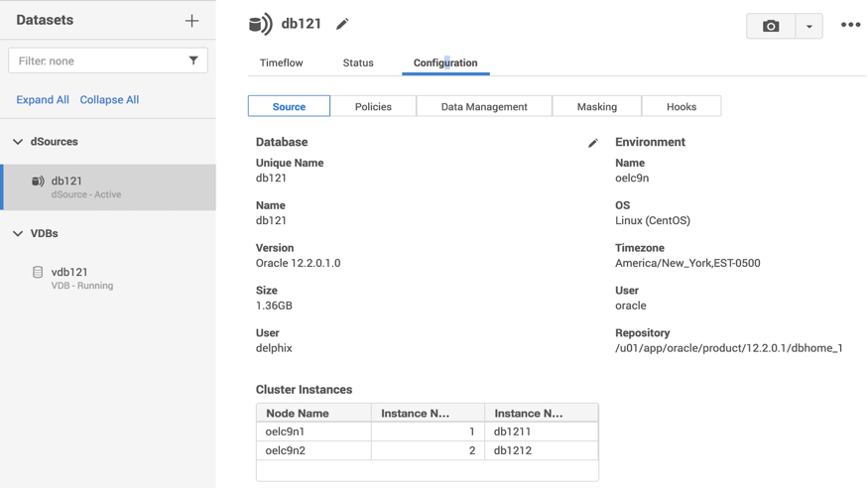
Task: Click the Collapse All link
Action: pyautogui.click(x=109, y=99)
